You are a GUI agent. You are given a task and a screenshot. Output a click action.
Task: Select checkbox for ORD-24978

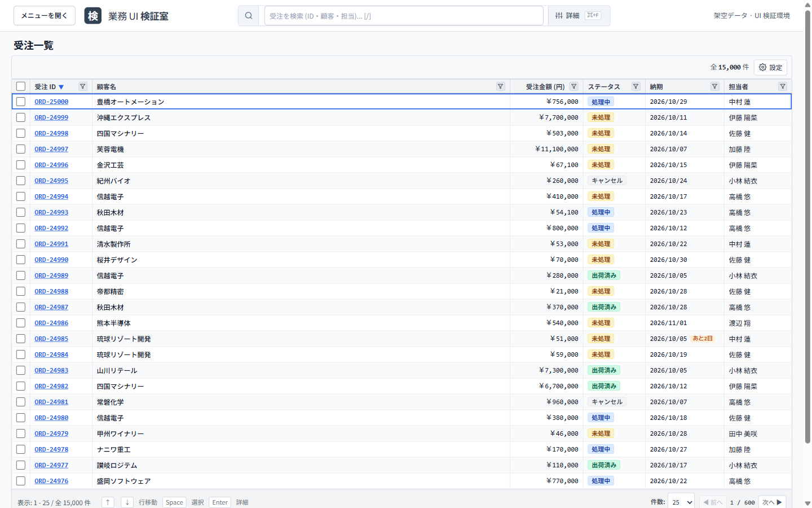pos(21,449)
